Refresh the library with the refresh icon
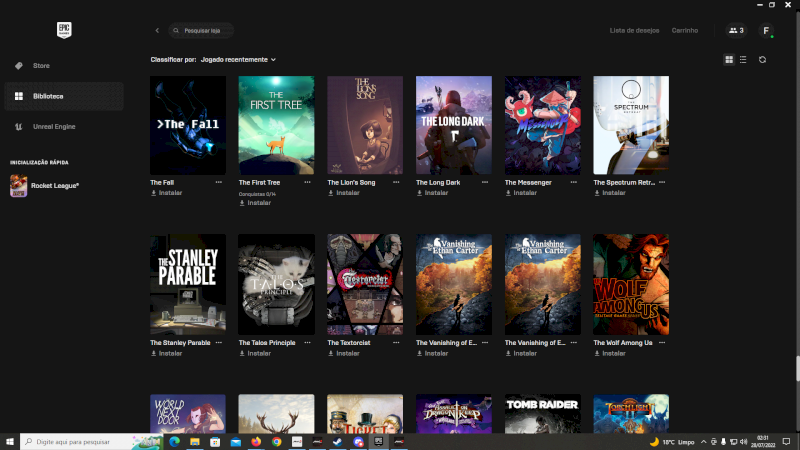800x450 pixels. point(762,60)
